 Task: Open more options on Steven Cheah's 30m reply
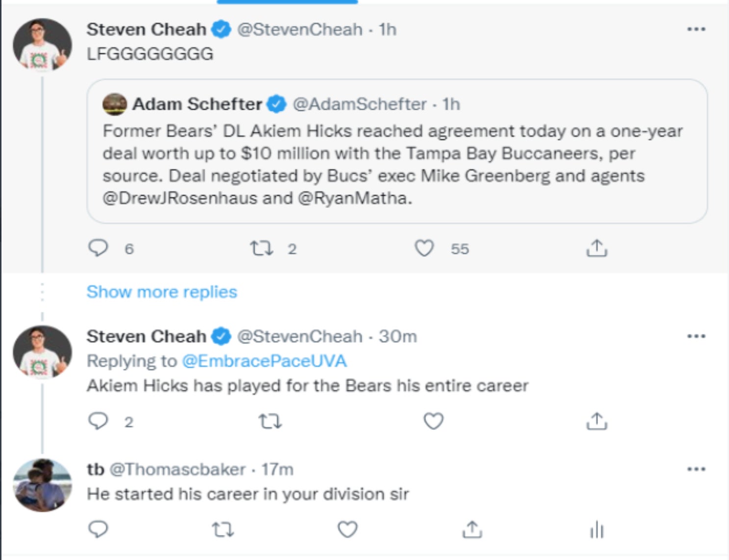696,336
